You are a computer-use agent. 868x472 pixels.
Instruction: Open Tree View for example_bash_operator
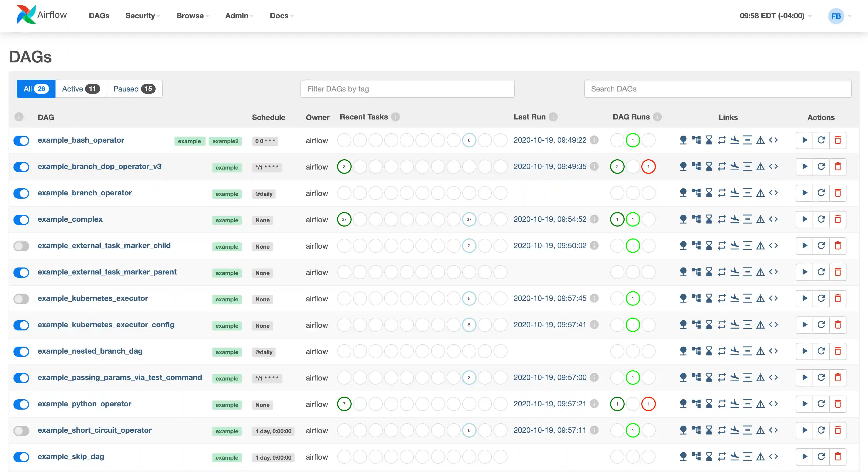point(683,140)
